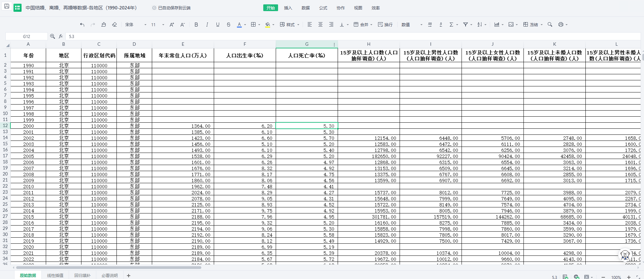Open the fill color dropdown arrow
Viewport: 644px width, 279px height.
click(273, 25)
